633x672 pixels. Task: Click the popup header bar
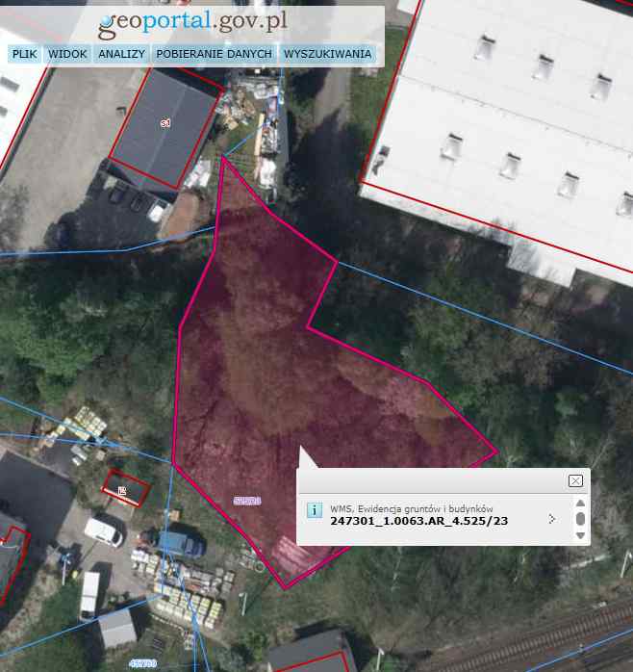coord(430,480)
